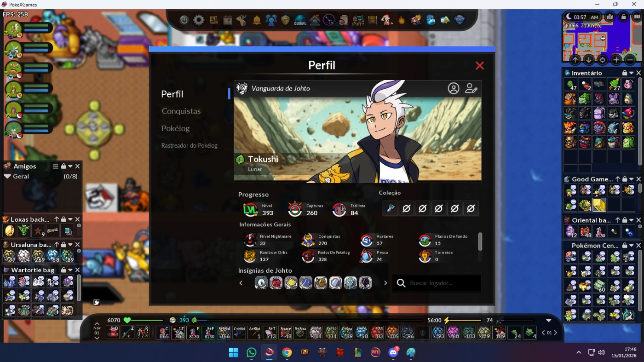Open the Pokélog tab
This screenshot has width=644, height=362.
point(176,128)
